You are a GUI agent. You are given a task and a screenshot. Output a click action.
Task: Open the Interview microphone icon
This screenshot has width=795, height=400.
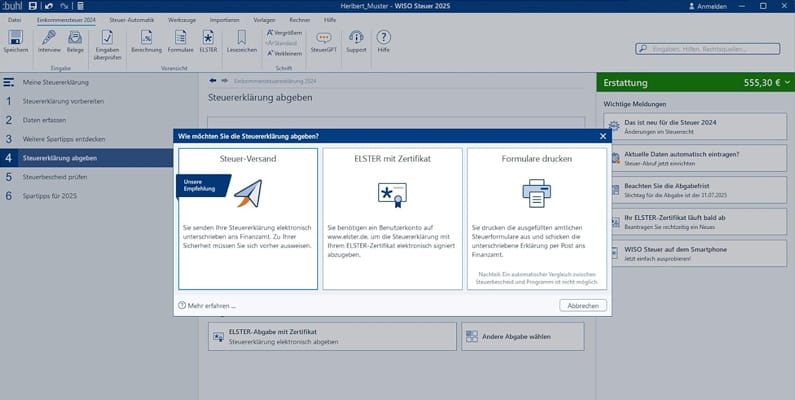click(48, 37)
